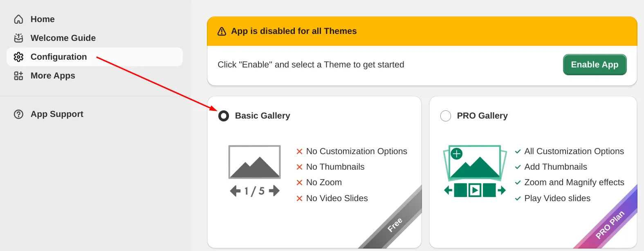Click the PRO Gallery green image icon
This screenshot has height=251, width=644.
[x=475, y=163]
